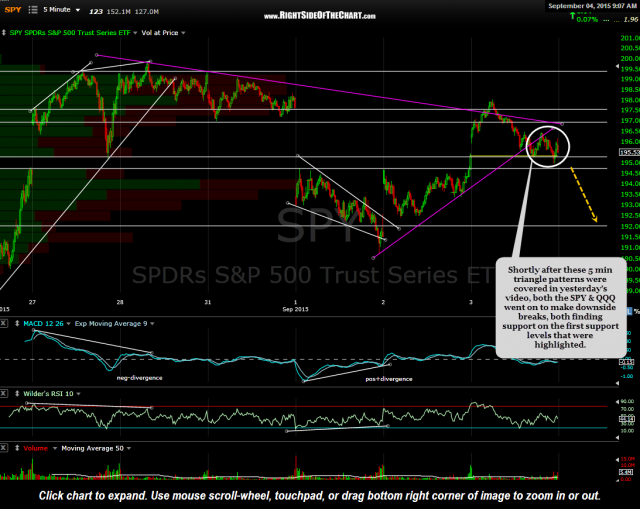Click the italic 123 icon
The width and height of the screenshot is (640, 509).
pyautogui.click(x=96, y=11)
